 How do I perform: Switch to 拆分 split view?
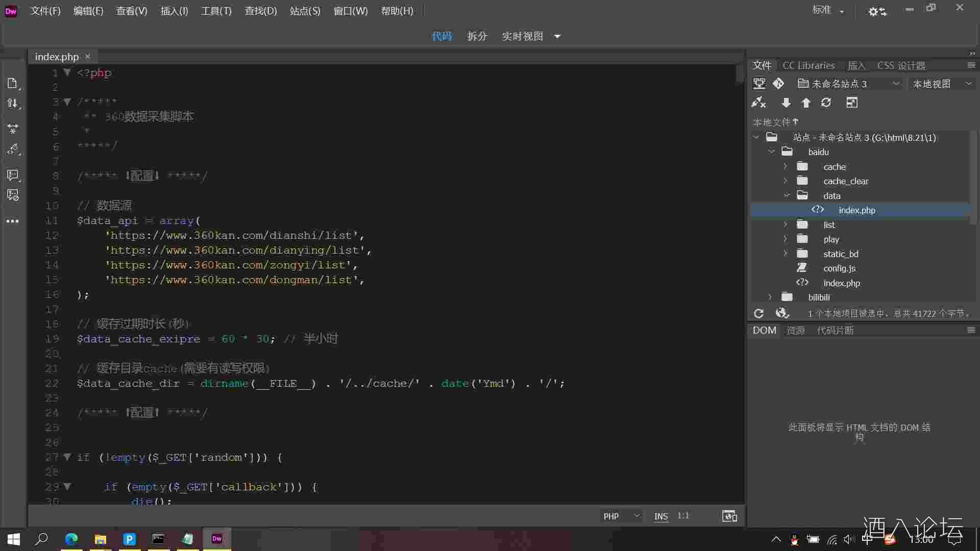477,36
